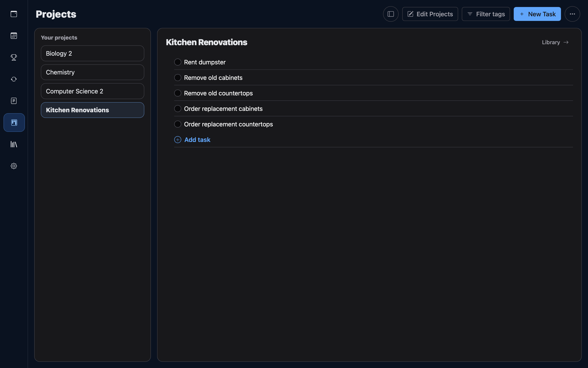Viewport: 588px width, 368px height.
Task: Open Settings gear in sidebar
Action: 14,166
